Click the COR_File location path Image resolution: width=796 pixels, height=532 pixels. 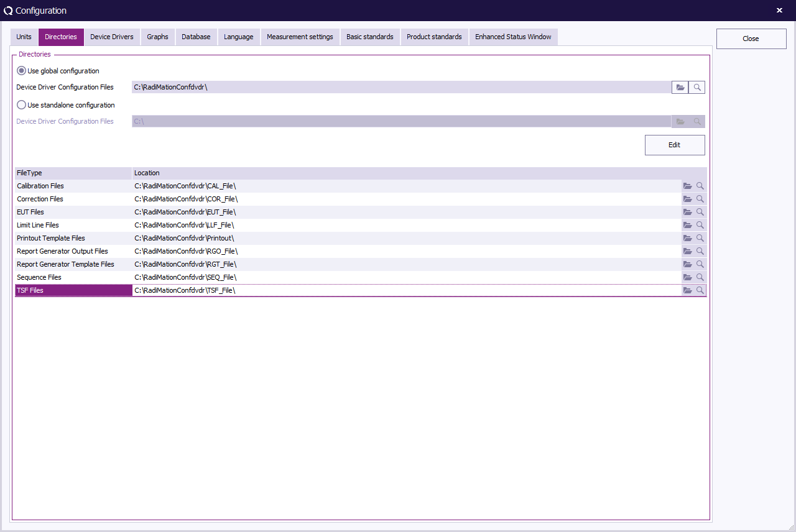pyautogui.click(x=186, y=199)
